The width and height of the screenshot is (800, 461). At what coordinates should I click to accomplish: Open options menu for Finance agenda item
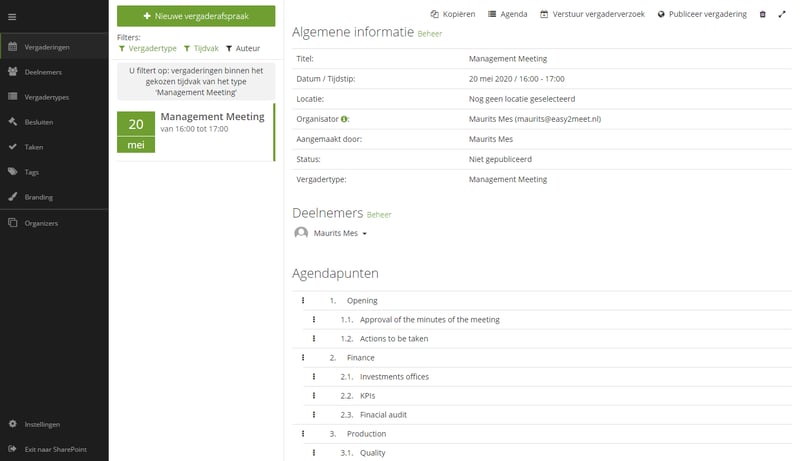(x=303, y=357)
